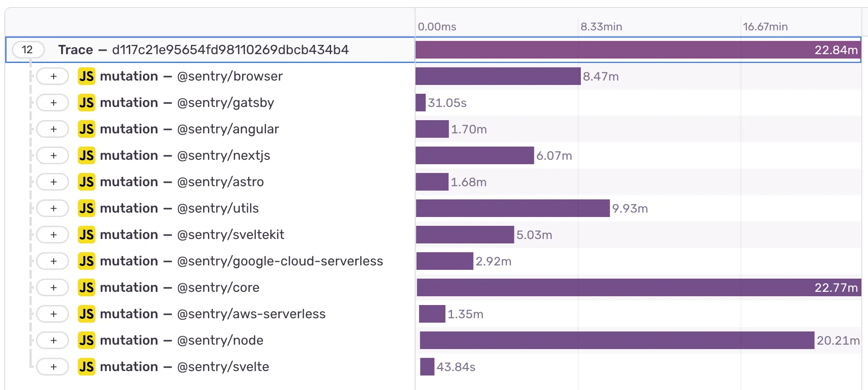Expand the @sentry/browser mutation span
Screen dimensions: 868x390
click(x=52, y=76)
